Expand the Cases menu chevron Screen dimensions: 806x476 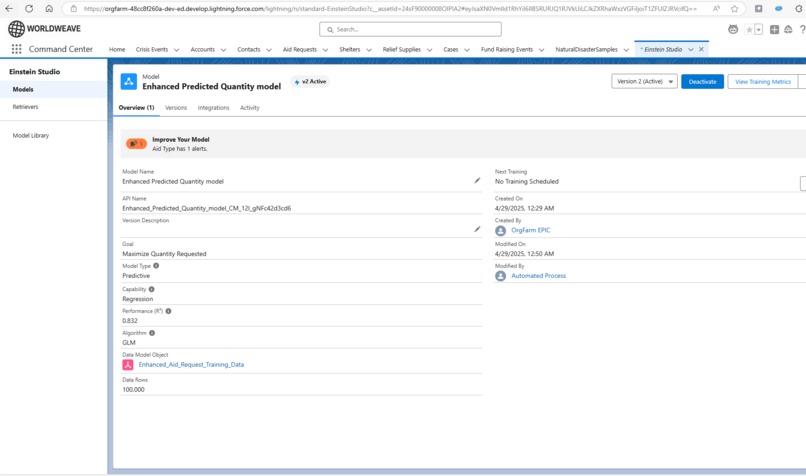(467, 50)
